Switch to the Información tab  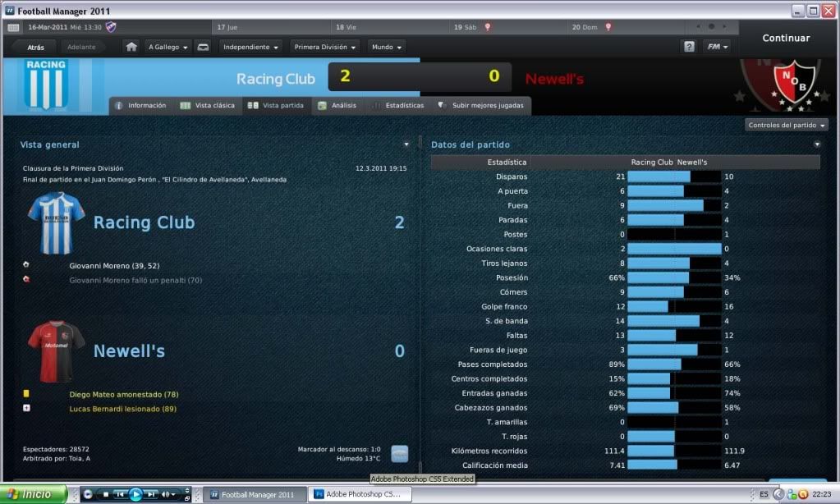(x=141, y=106)
